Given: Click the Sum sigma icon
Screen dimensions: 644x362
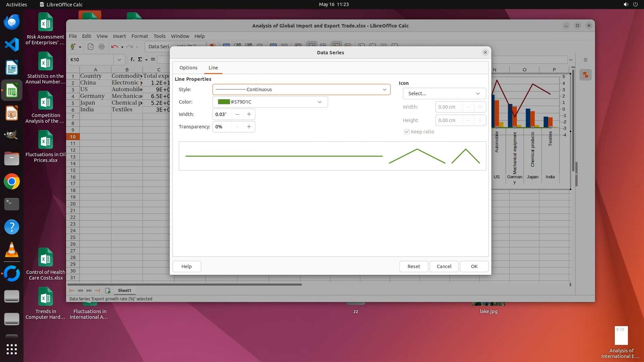Looking at the screenshot, I should 140,59.
